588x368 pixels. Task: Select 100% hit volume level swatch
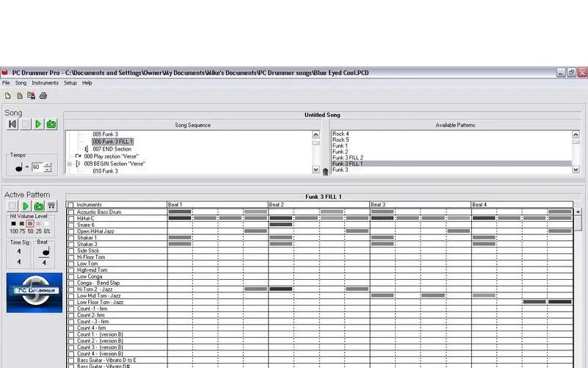[13, 223]
